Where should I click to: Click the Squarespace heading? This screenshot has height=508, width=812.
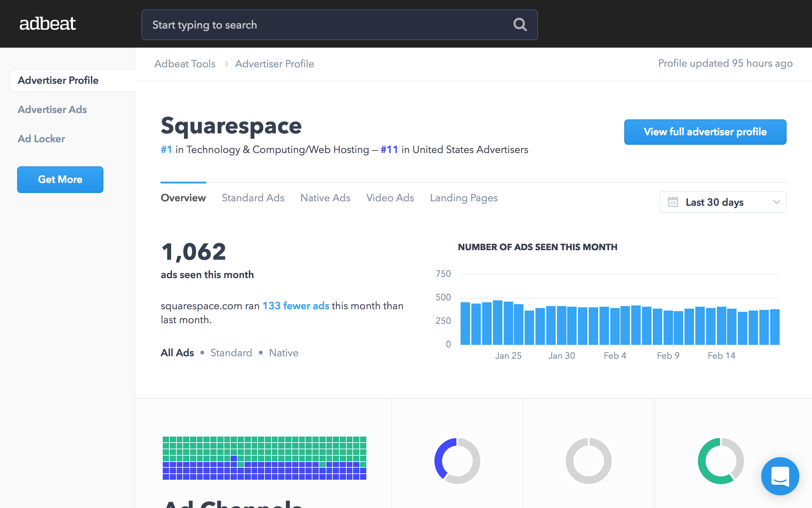(x=231, y=126)
